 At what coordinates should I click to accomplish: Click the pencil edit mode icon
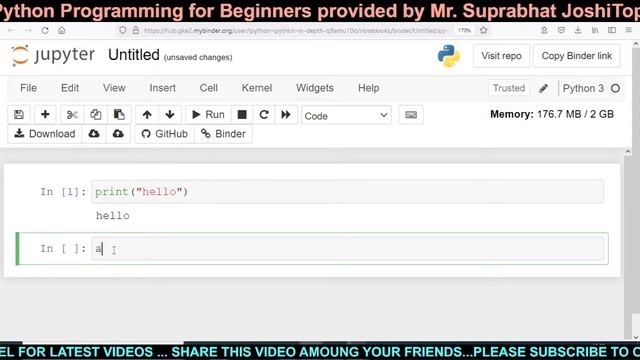click(x=543, y=88)
